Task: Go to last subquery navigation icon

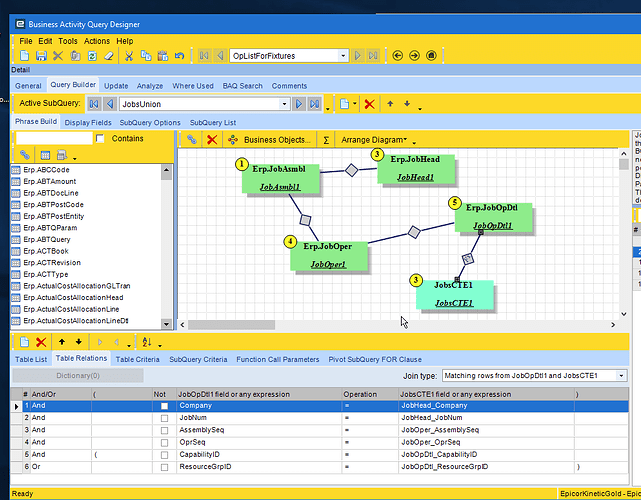Action: click(314, 104)
